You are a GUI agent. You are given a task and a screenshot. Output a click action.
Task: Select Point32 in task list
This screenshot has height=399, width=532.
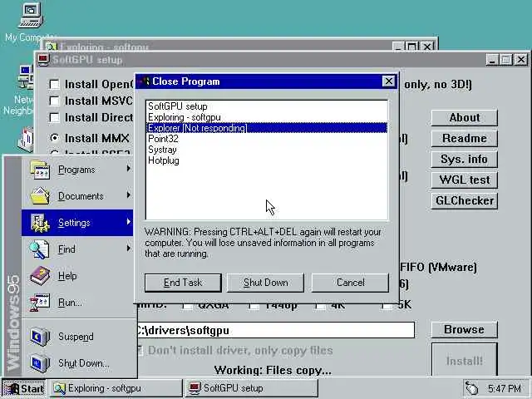point(266,139)
